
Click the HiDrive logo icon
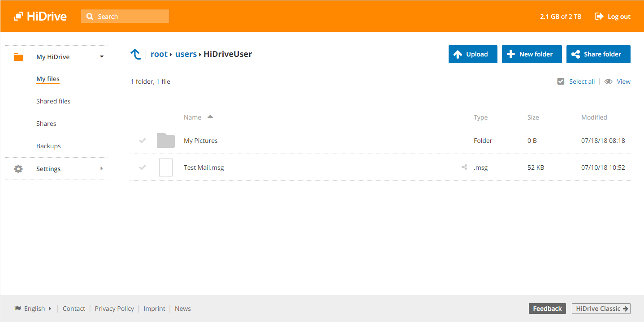(x=18, y=17)
